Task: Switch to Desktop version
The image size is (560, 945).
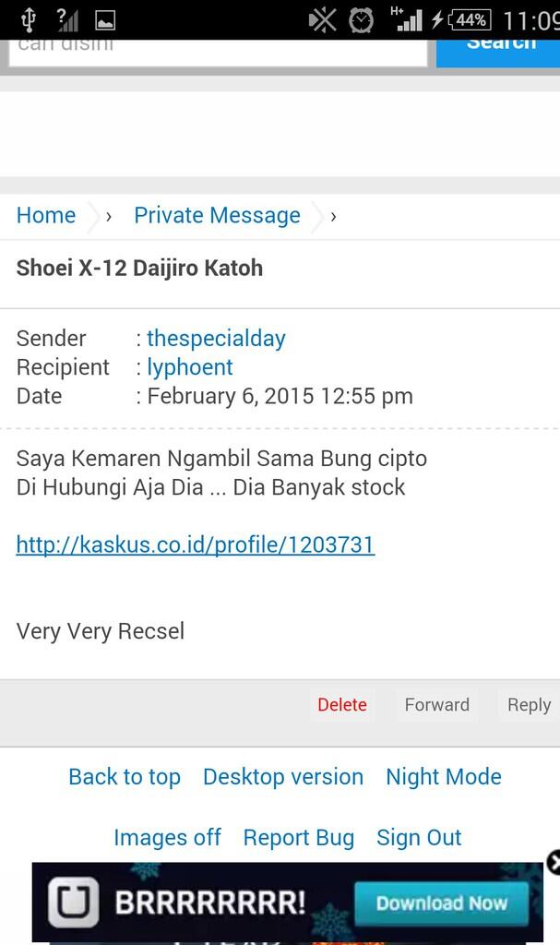Action: coord(282,777)
